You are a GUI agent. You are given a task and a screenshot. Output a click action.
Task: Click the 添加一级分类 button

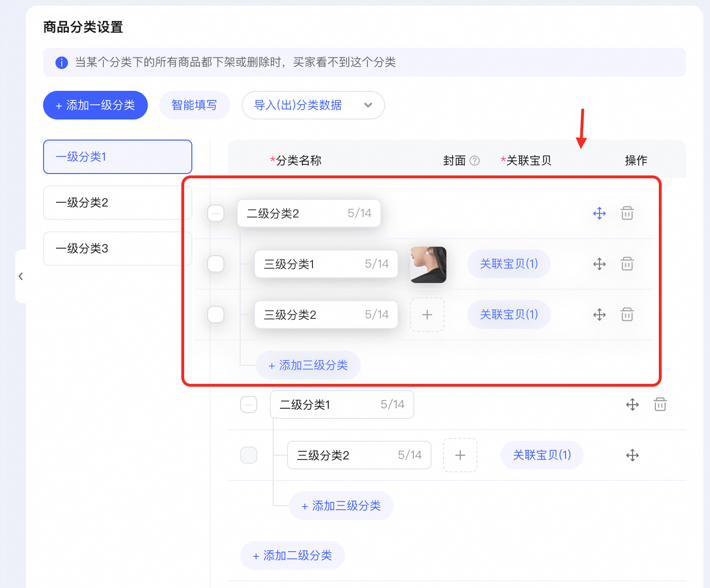[x=95, y=105]
